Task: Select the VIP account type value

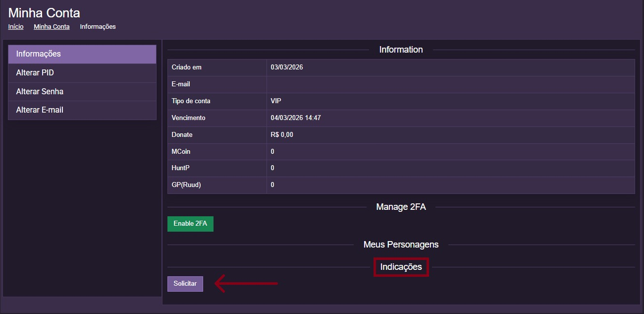Action: coord(276,101)
